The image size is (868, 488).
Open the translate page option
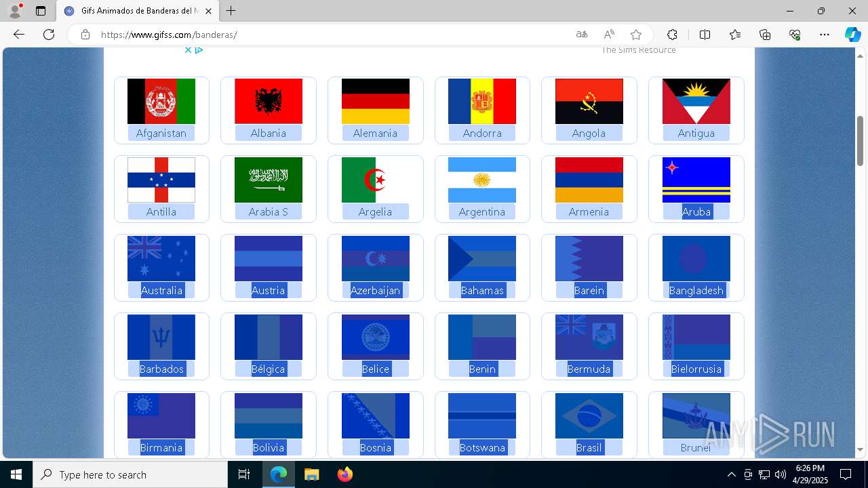point(582,35)
